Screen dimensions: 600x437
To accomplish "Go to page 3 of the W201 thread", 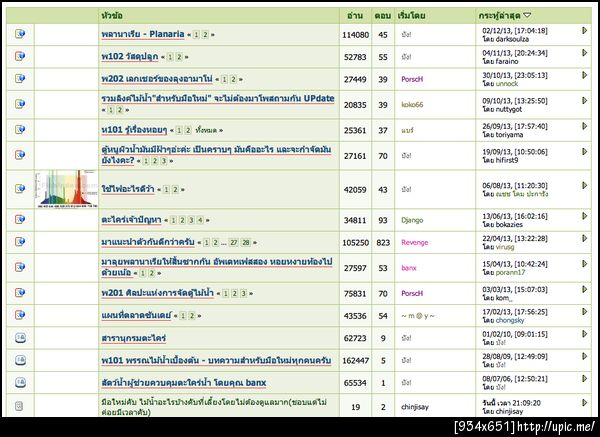I will point(243,294).
